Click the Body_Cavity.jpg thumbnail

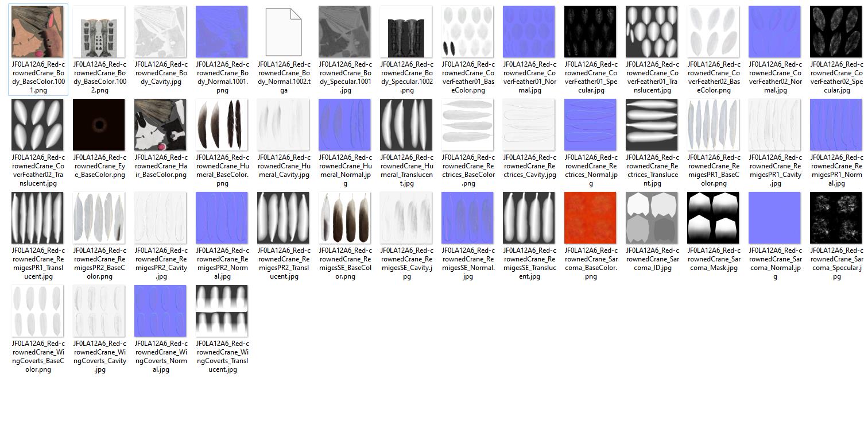(161, 32)
